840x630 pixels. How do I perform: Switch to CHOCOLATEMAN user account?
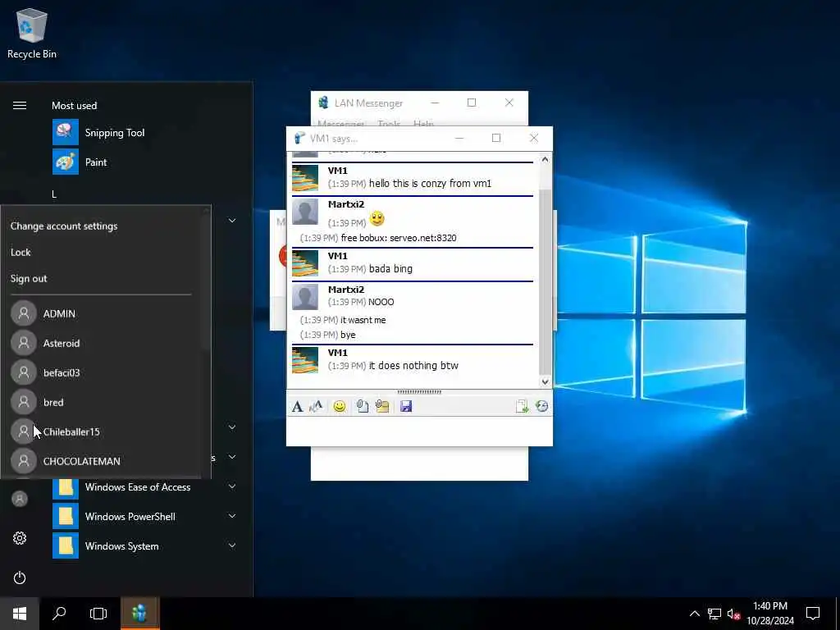81,461
